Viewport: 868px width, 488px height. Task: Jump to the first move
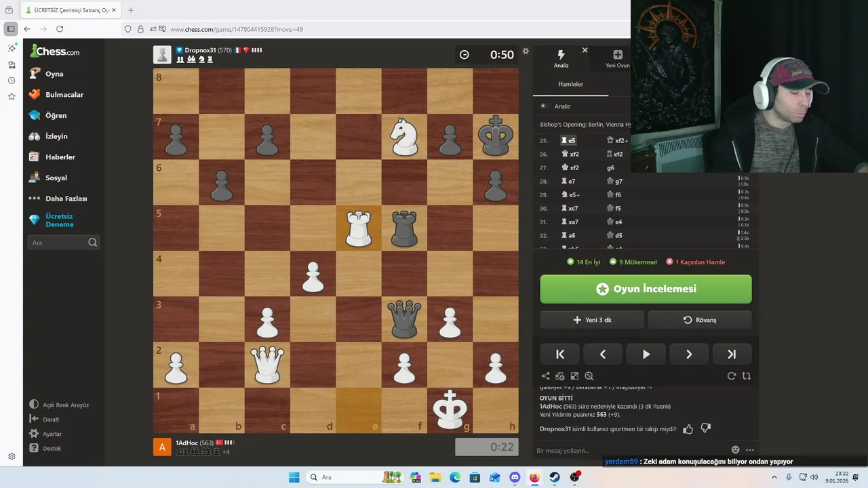pyautogui.click(x=560, y=354)
